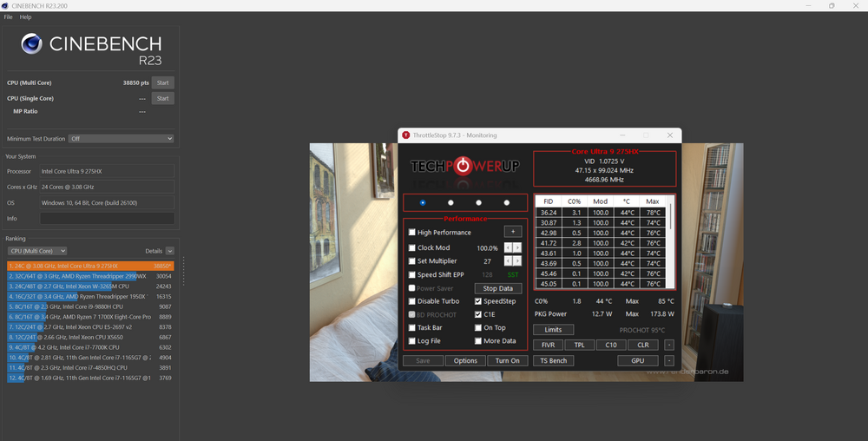This screenshot has height=441, width=868.
Task: Expand the ranking Details arrow
Action: point(170,251)
